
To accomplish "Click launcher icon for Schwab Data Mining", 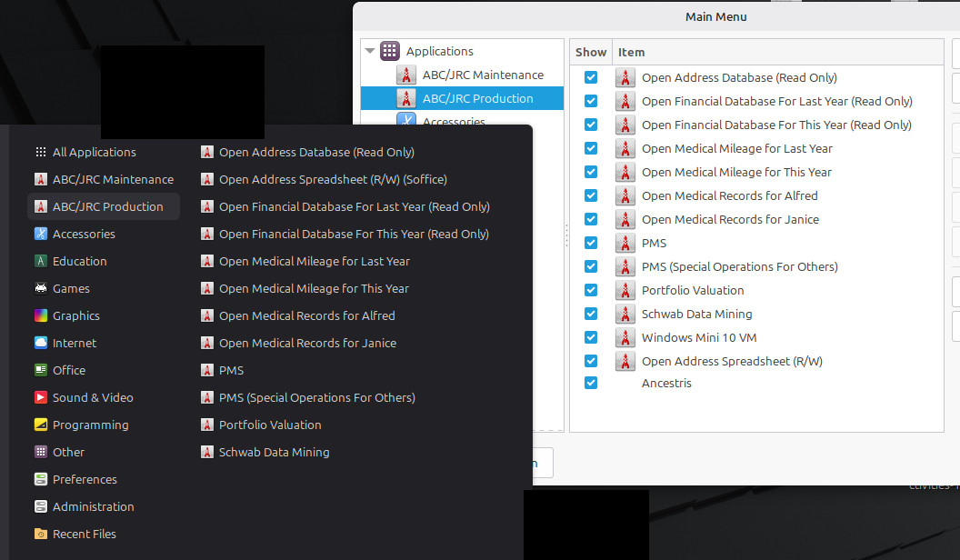I will pyautogui.click(x=207, y=453).
